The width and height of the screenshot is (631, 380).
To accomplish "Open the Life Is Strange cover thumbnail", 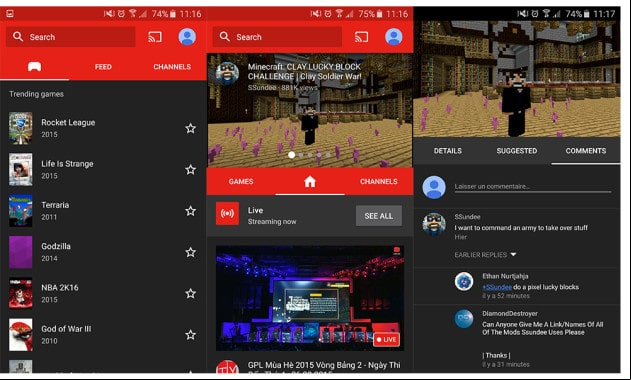I will tap(21, 169).
